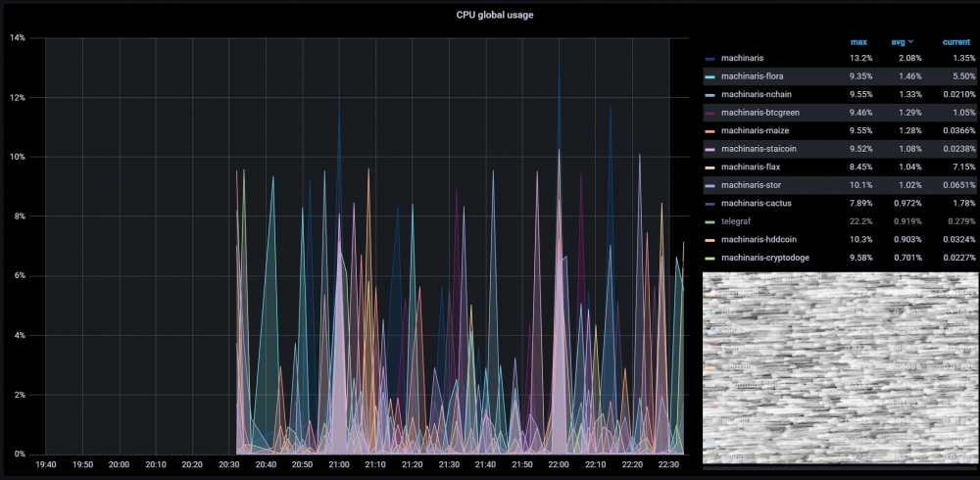
Task: Toggle the machinaris-stor series label
Action: pyautogui.click(x=752, y=185)
